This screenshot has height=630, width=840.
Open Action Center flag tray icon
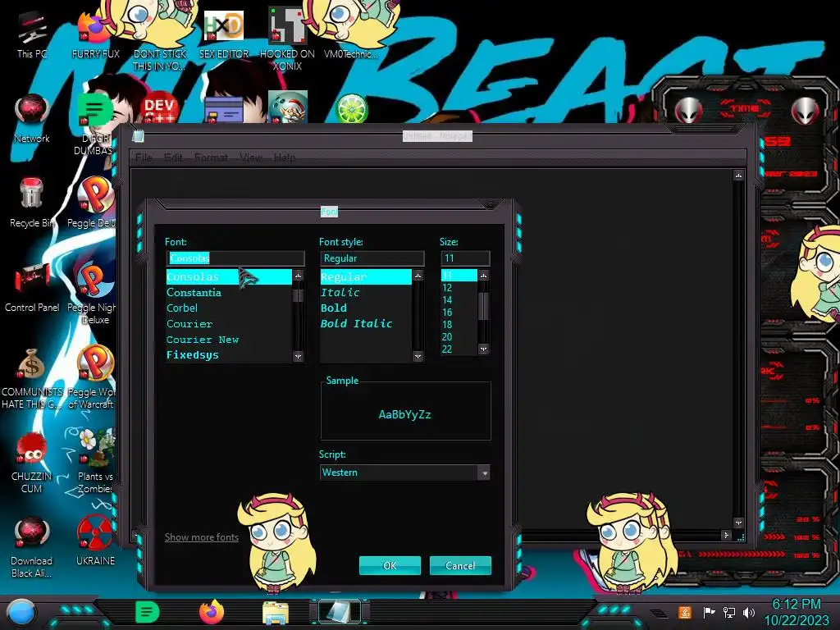[x=708, y=612]
